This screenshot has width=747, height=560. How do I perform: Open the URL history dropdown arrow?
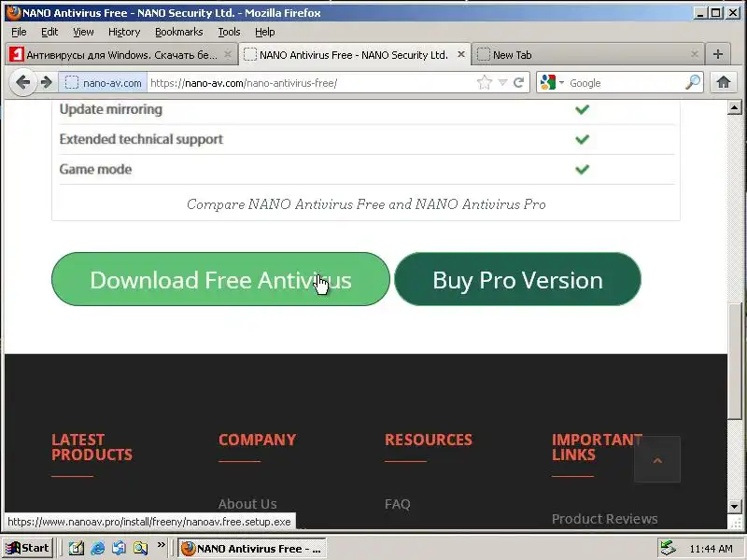[502, 83]
